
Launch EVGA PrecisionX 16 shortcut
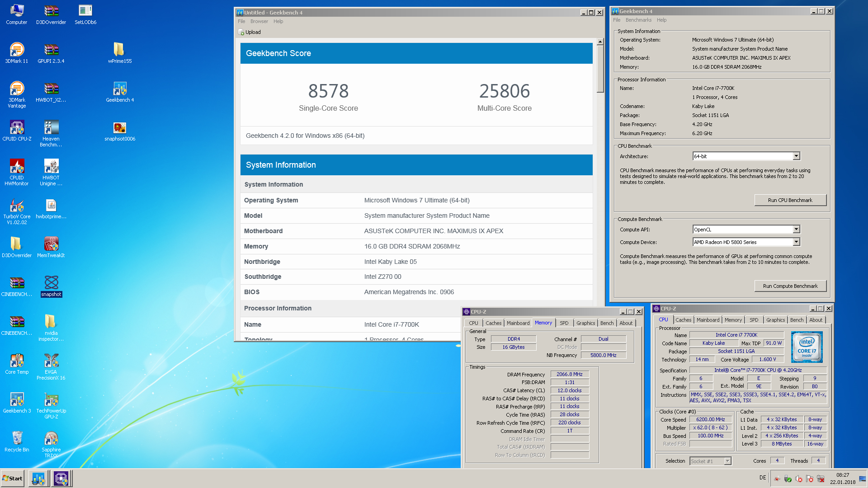(x=51, y=366)
